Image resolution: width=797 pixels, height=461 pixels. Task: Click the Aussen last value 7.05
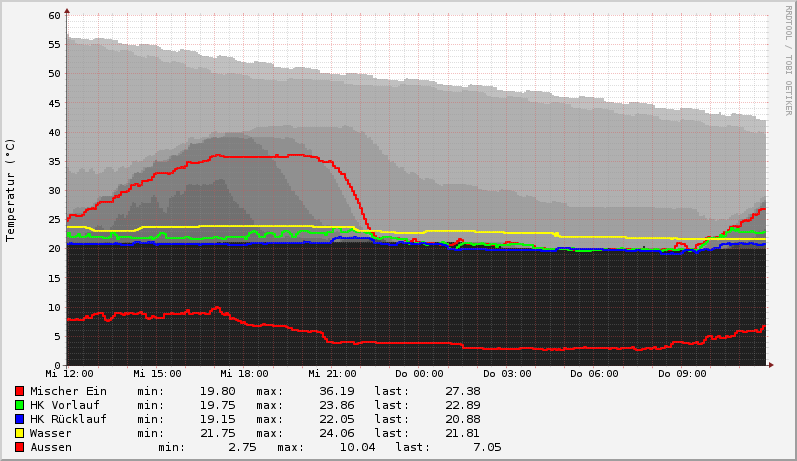point(486,447)
